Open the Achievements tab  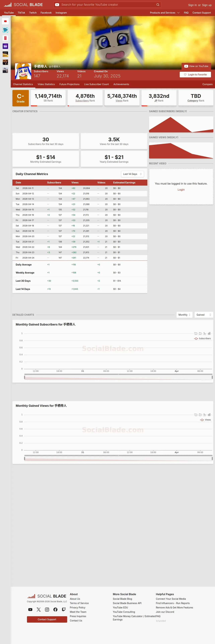coord(121,84)
